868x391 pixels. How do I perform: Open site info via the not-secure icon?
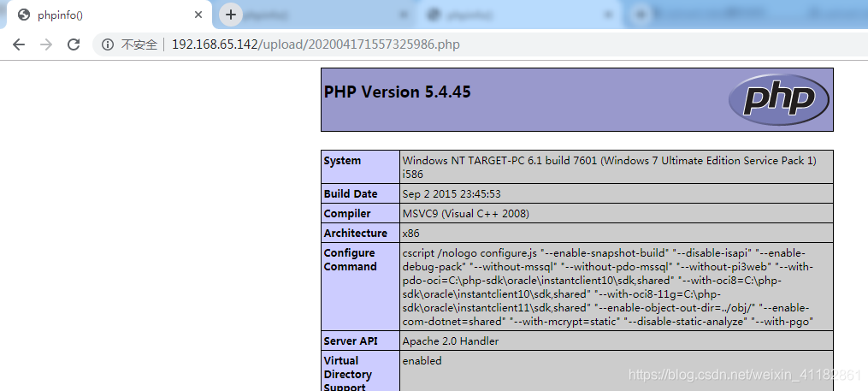[108, 44]
